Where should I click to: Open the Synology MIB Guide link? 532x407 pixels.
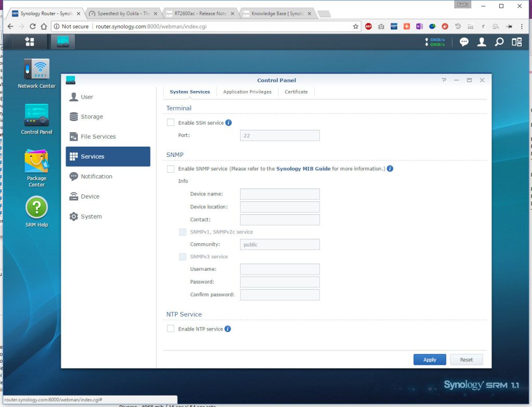click(303, 169)
